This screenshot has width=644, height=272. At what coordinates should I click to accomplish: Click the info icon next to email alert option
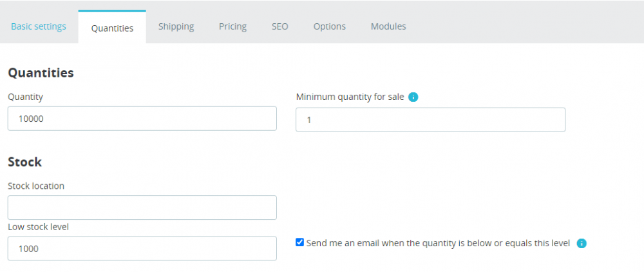[x=582, y=244]
